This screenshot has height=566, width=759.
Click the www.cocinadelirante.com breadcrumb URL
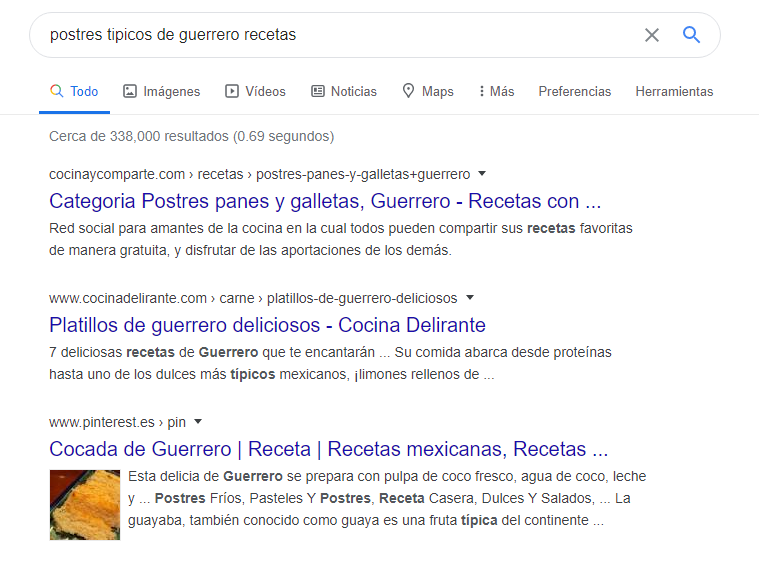click(253, 298)
